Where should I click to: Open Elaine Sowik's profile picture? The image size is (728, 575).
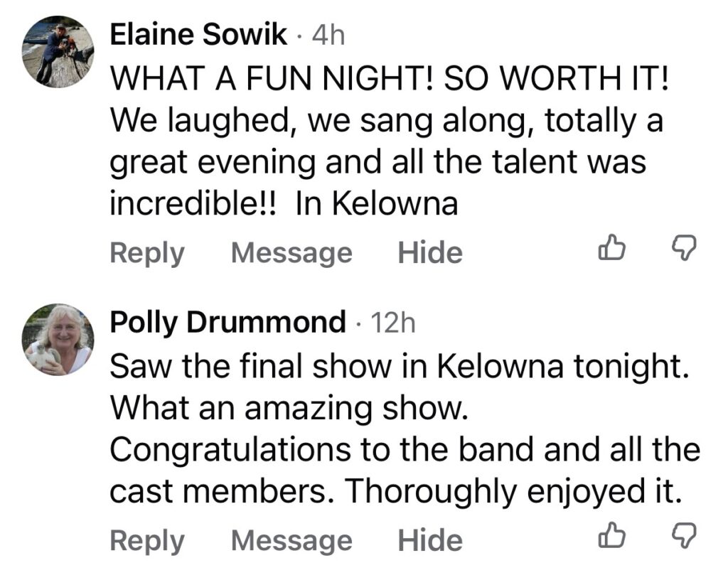58,51
